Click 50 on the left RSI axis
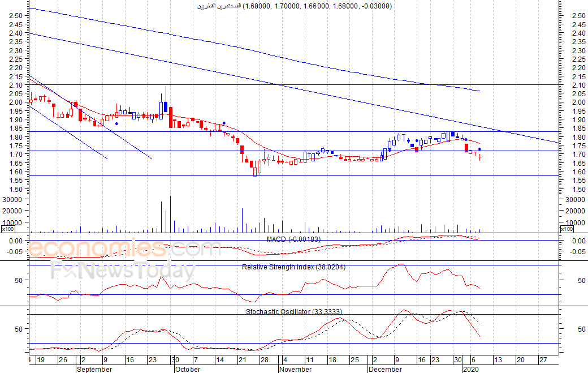This screenshot has width=588, height=373. click(19, 280)
